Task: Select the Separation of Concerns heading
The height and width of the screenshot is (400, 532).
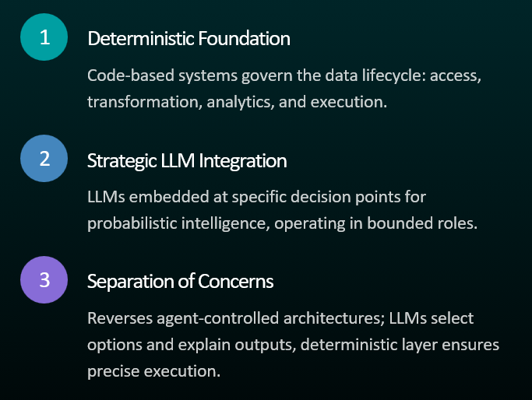Action: pos(180,282)
